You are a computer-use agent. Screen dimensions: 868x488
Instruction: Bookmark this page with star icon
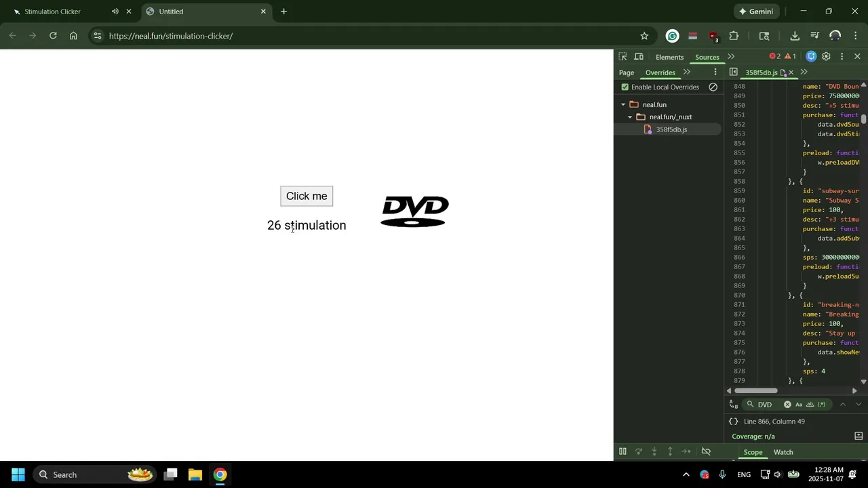[x=644, y=36]
